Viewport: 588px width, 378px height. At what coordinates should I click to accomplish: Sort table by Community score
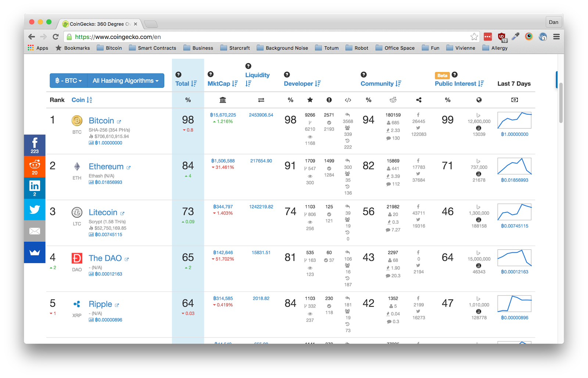coord(381,84)
